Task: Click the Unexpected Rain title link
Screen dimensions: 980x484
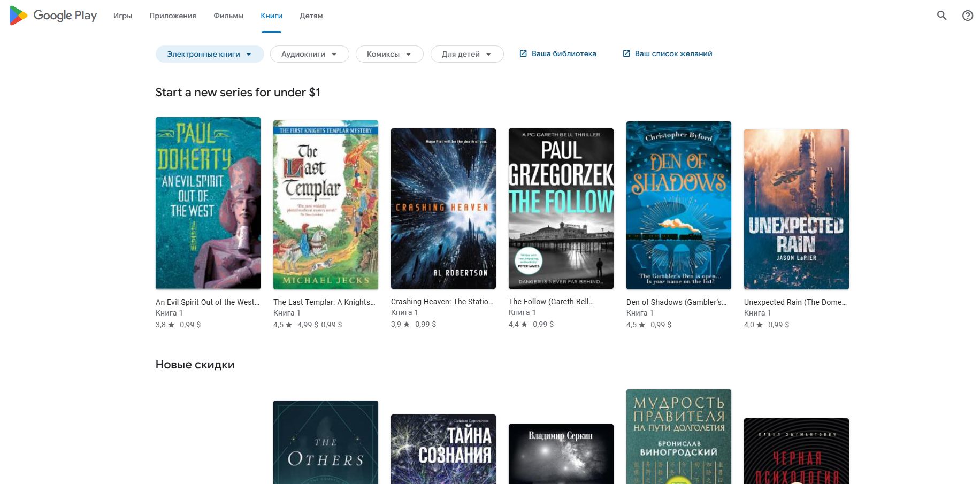Action: (795, 302)
